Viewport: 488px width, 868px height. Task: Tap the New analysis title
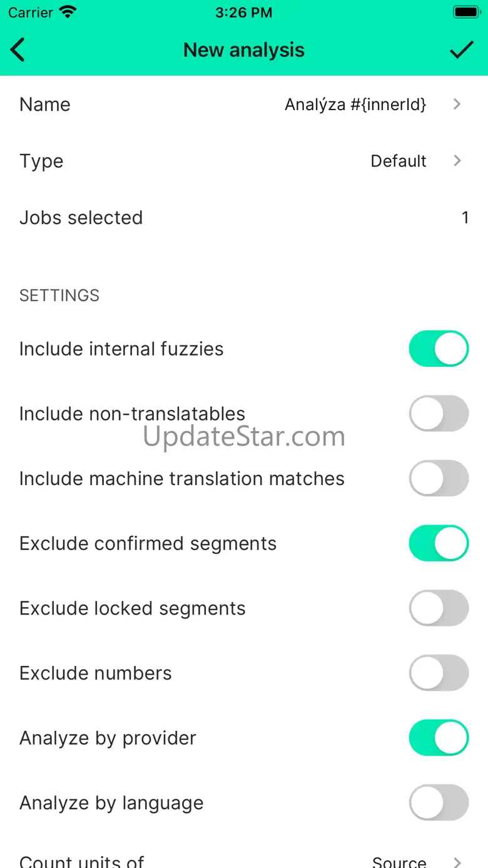pos(244,50)
